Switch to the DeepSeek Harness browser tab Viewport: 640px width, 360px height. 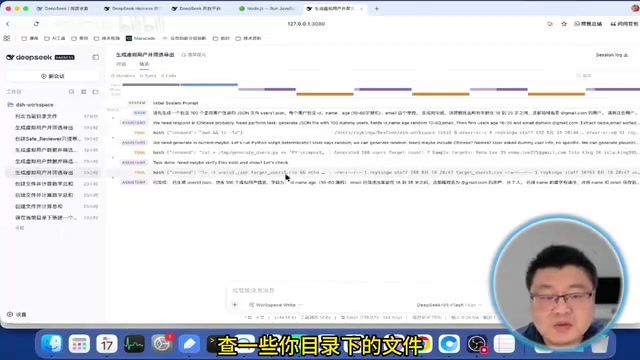point(131,8)
